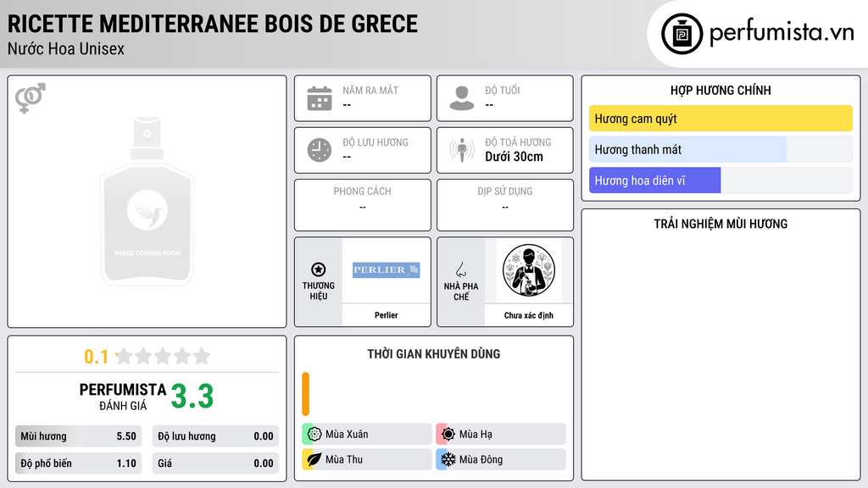The width and height of the screenshot is (868, 488).
Task: Click the 3.3 Perfumista rating value
Action: (192, 396)
